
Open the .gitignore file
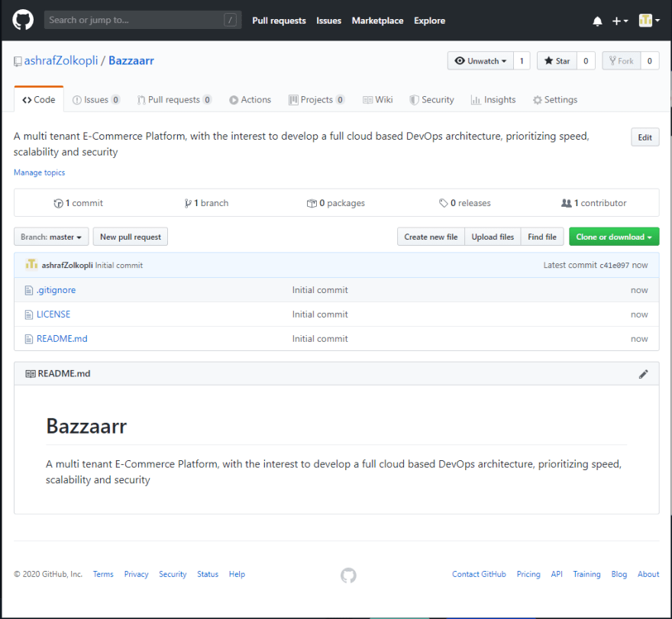(57, 290)
